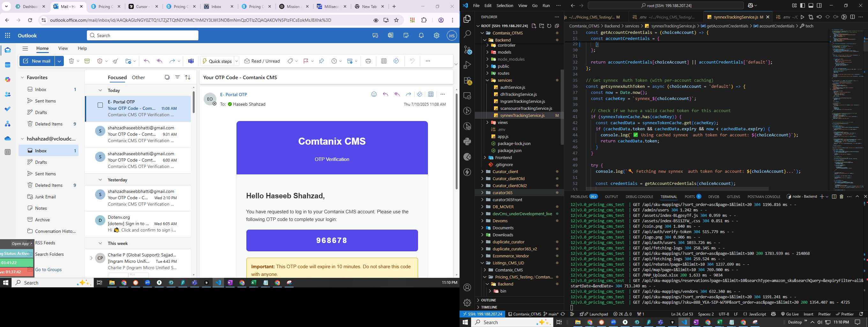
Task: Click Delete trash icon in Outlook ribbon
Action: [x=71, y=61]
